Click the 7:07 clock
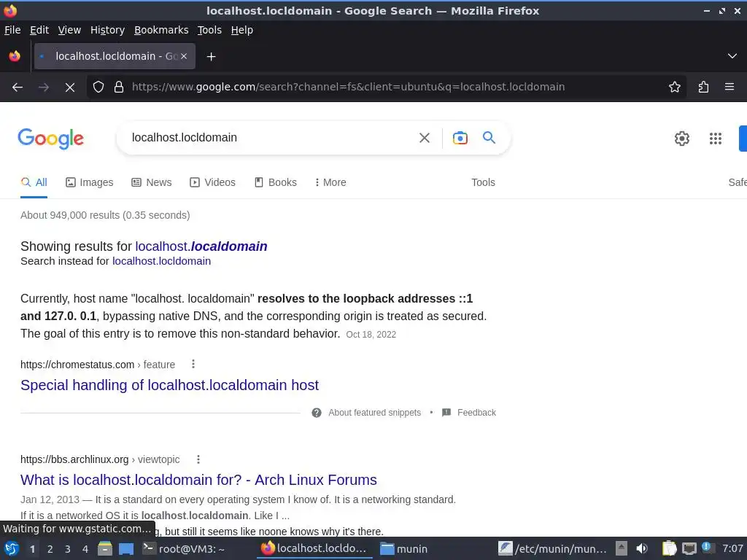 coord(732,548)
